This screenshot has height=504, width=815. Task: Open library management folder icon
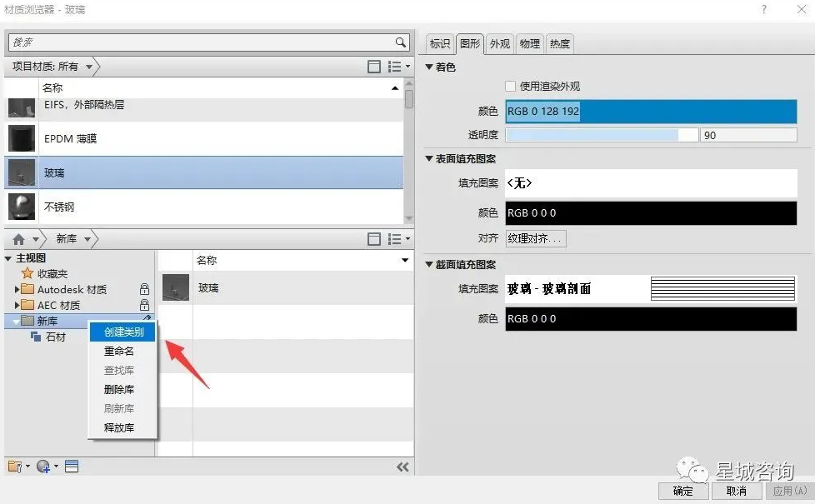click(18, 466)
